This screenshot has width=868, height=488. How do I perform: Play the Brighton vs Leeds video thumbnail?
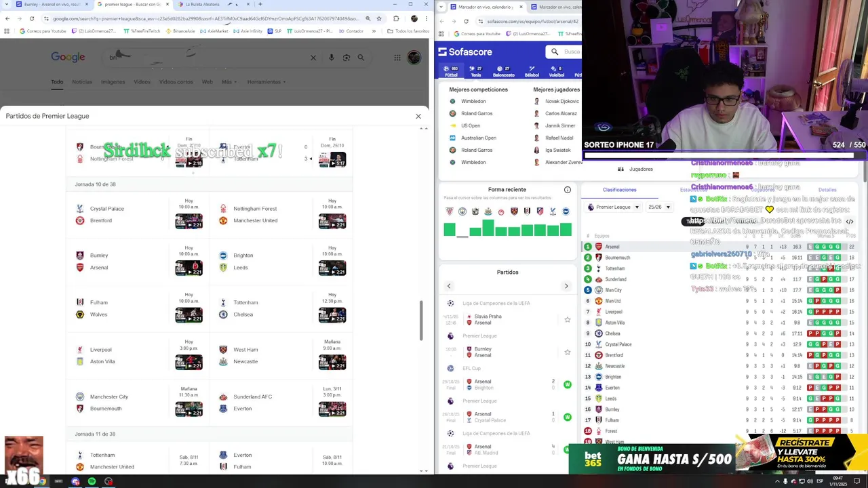pyautogui.click(x=332, y=268)
